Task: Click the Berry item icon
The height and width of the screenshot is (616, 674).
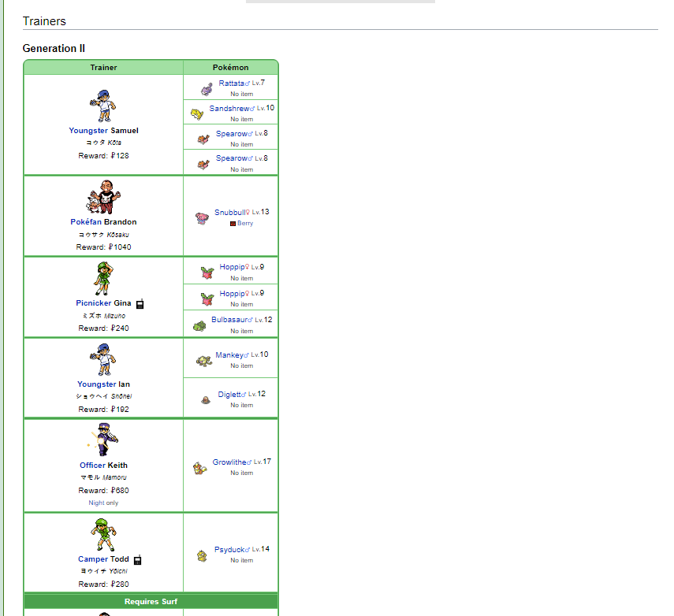Action: (x=233, y=224)
